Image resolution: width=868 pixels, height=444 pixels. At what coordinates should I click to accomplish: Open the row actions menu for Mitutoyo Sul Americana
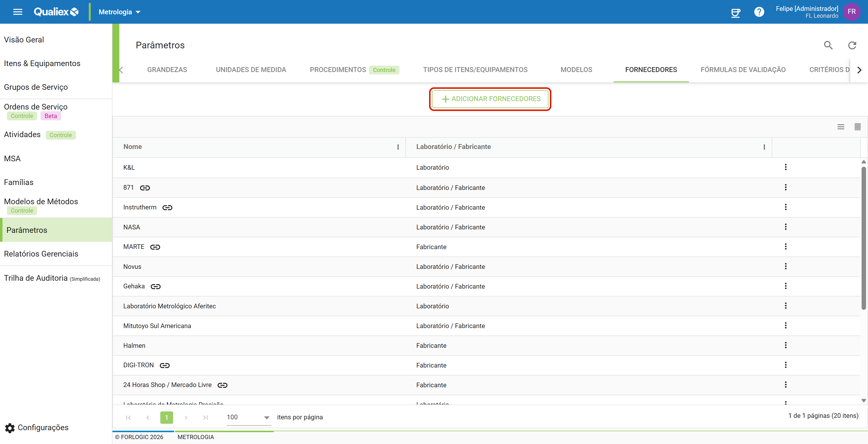click(785, 326)
